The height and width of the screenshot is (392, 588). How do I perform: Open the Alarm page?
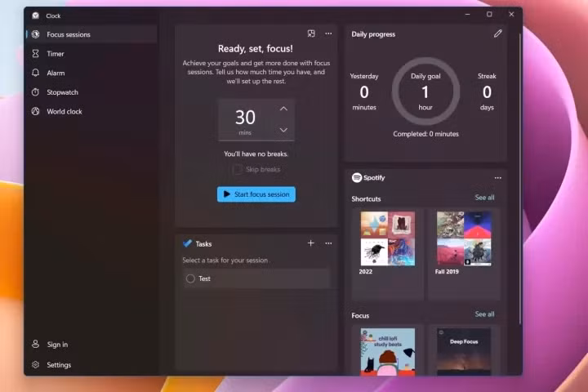pyautogui.click(x=91, y=73)
